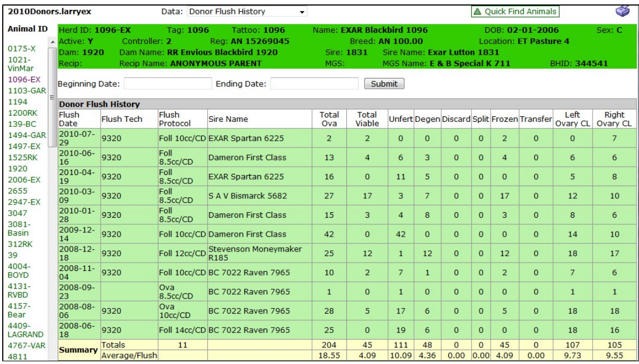The image size is (639, 364).
Task: Click the Animal ID list scrollbar thumb
Action: tap(53, 97)
